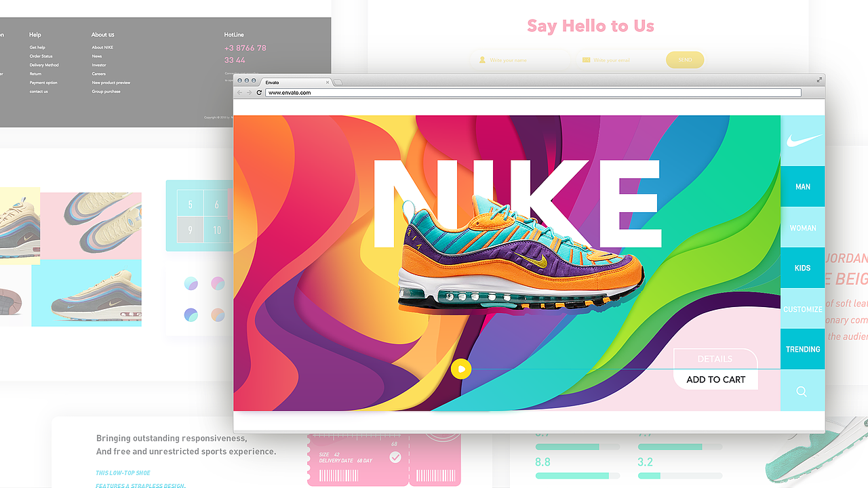Select size 10 in the size grid
868x488 pixels.
point(217,230)
